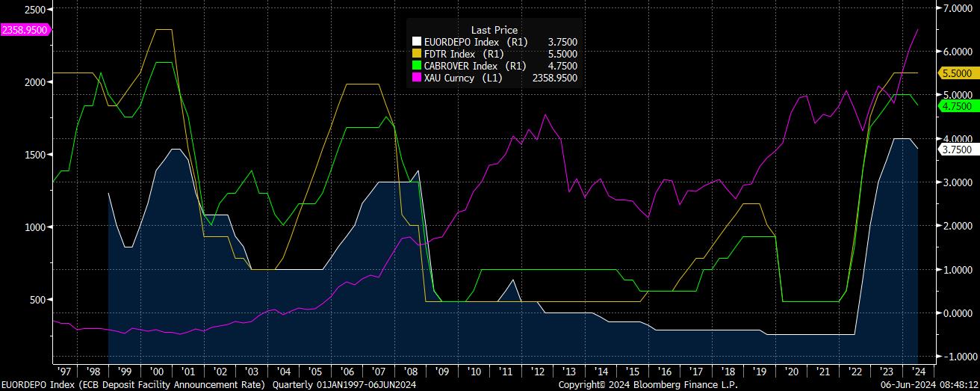Click the green CABROVER legend color square
This screenshot has height=391, width=980.
[417, 66]
